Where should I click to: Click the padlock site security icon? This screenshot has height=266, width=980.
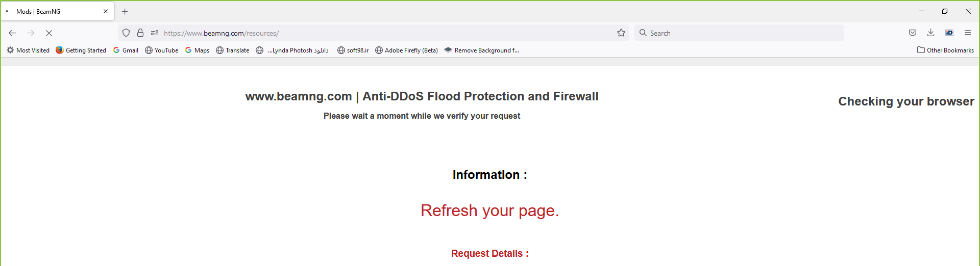tap(140, 33)
